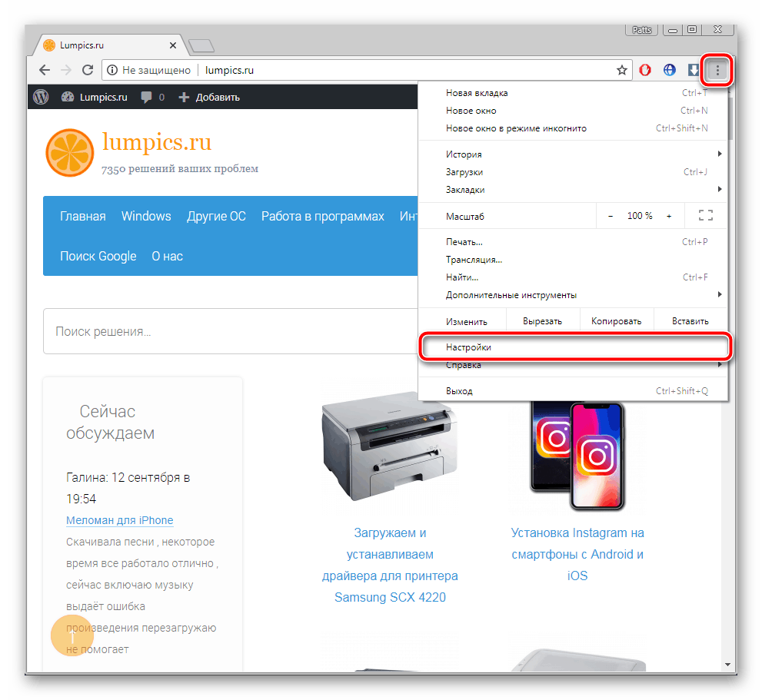Open Lumpics.ru dashboard link in admin bar

pyautogui.click(x=95, y=97)
